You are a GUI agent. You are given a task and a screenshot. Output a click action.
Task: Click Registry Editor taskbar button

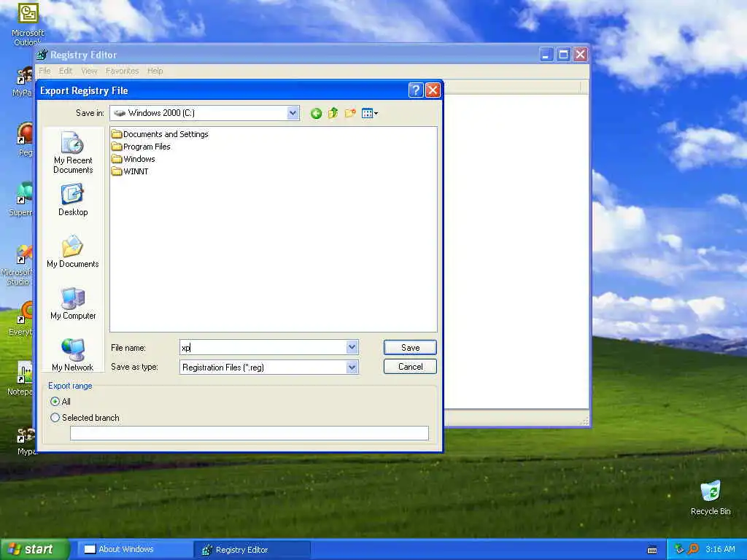pos(252,550)
